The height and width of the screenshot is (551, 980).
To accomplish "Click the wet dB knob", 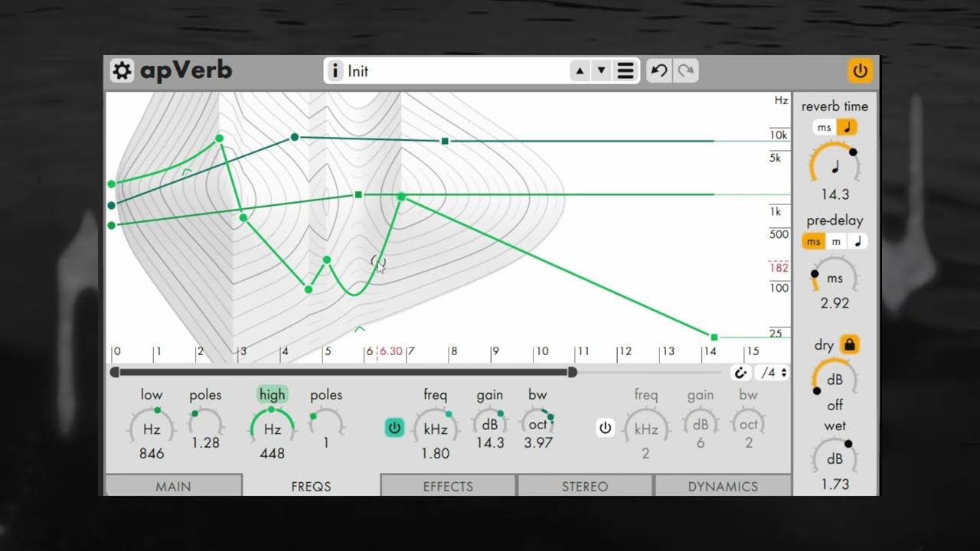I will tap(835, 458).
